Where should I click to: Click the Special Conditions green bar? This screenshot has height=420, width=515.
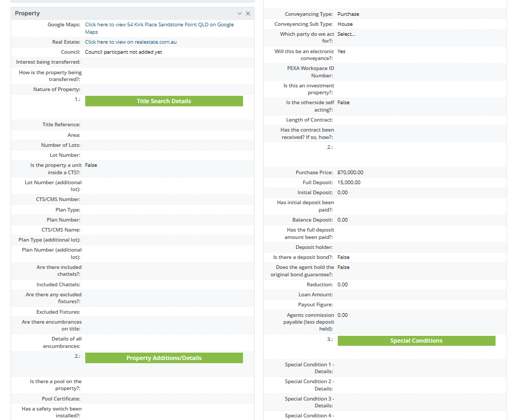(x=416, y=341)
